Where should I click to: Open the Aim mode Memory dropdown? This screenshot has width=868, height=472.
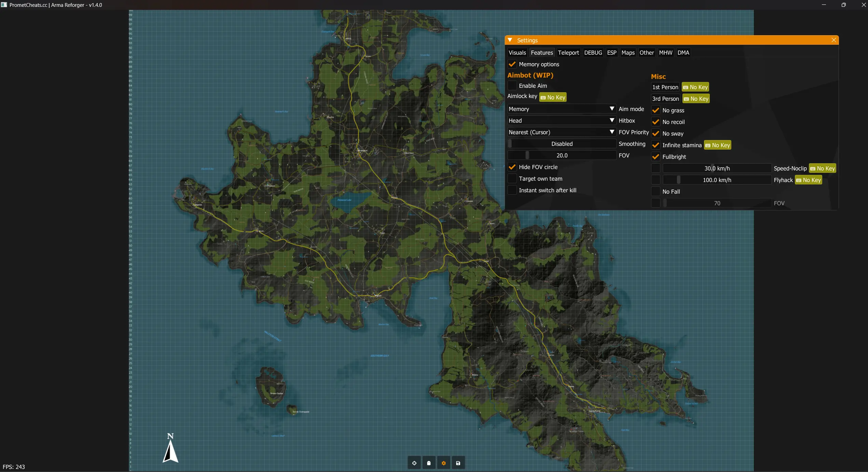(561, 109)
